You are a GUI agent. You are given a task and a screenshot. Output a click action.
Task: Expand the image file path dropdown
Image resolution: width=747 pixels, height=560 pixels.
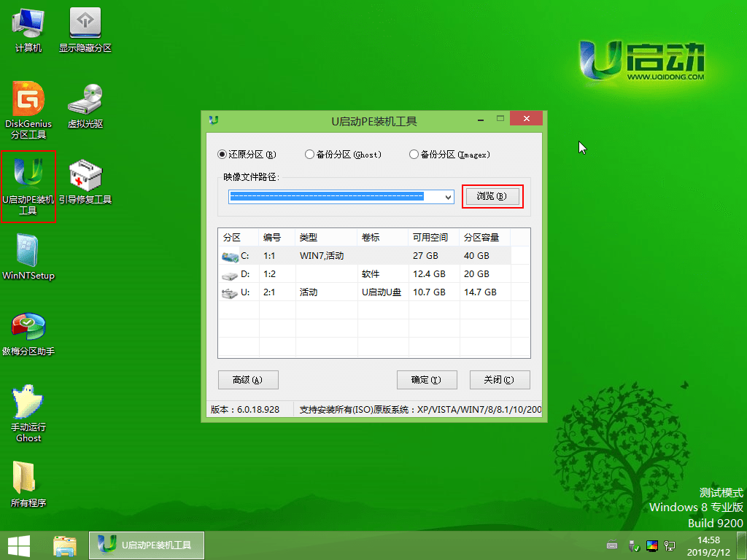pyautogui.click(x=448, y=197)
